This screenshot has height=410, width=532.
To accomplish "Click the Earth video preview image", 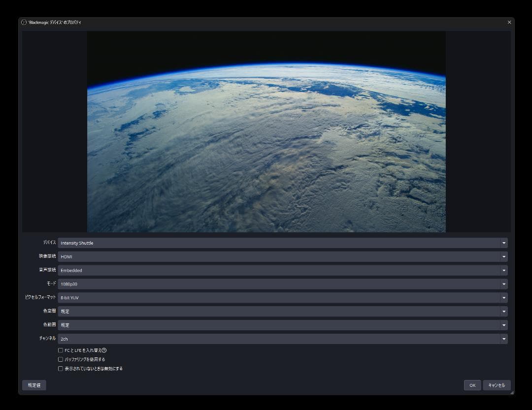I will 266,131.
